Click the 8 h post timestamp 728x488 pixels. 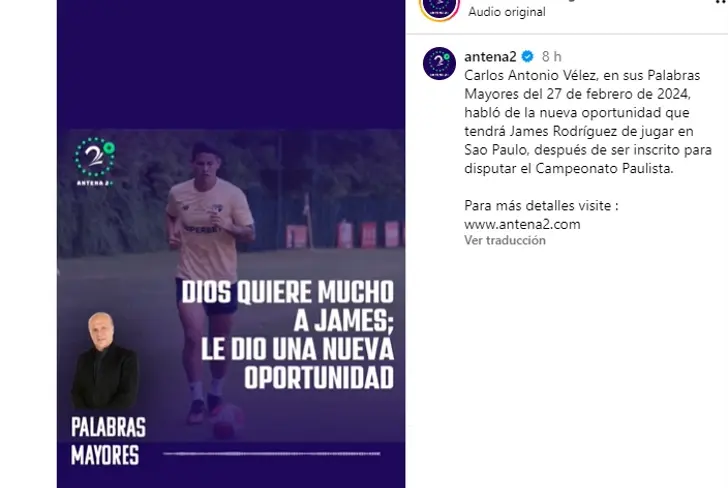tap(552, 57)
